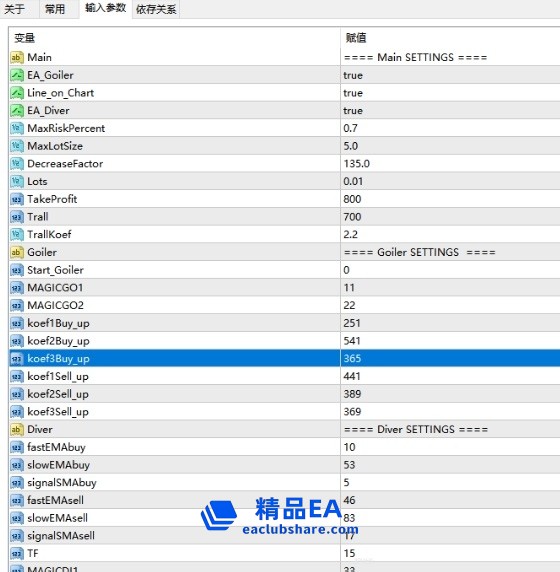The image size is (560, 572).
Task: Select the signalSMAsell variable name
Action: (x=61, y=536)
